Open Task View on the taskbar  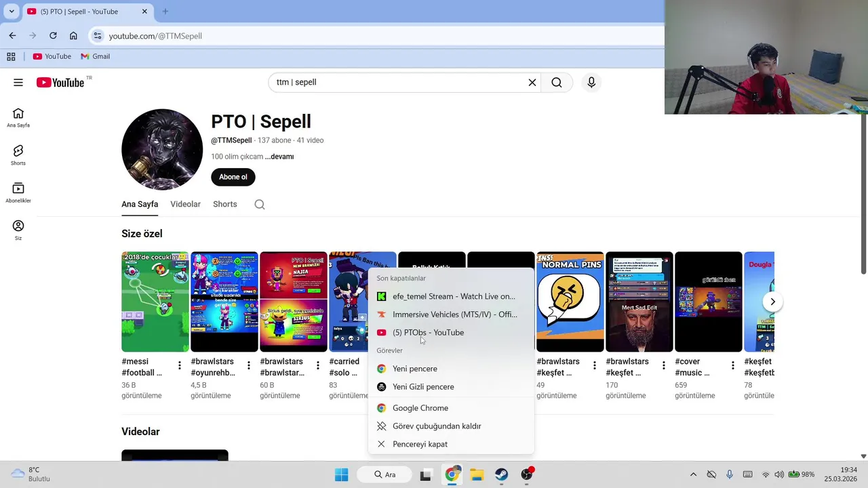pos(426,474)
